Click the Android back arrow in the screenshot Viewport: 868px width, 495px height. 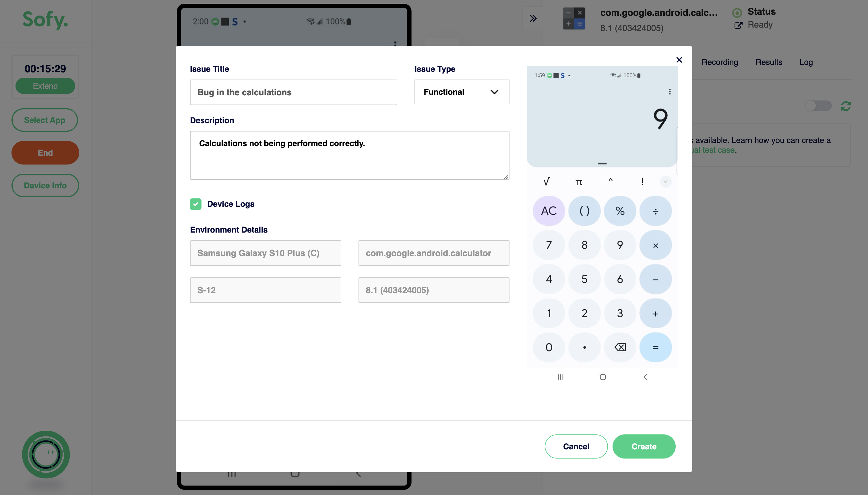click(645, 377)
